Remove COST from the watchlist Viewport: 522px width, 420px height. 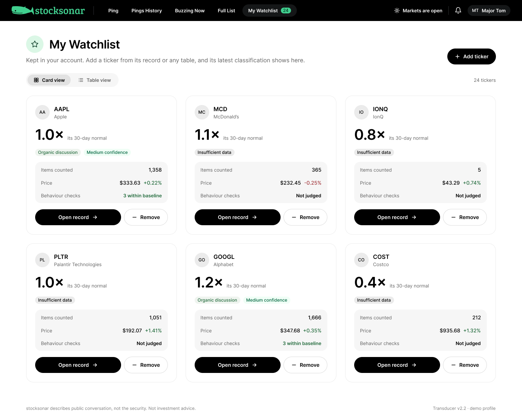465,365
